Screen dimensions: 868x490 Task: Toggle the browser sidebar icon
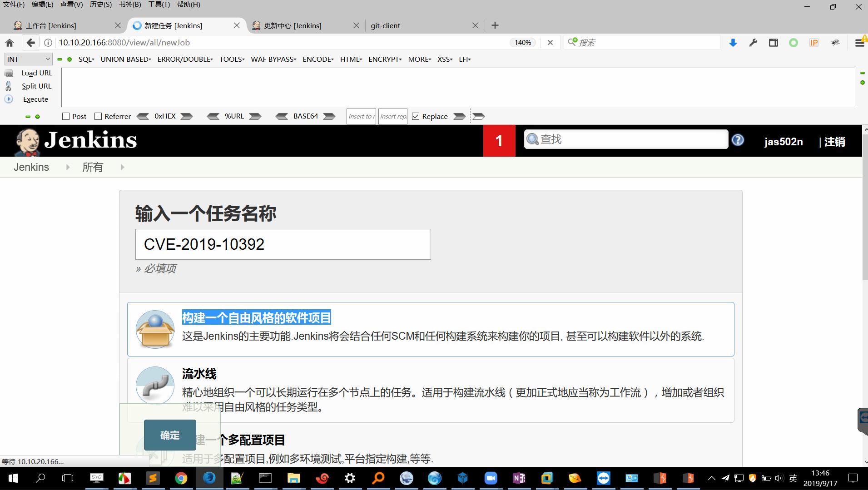click(773, 43)
